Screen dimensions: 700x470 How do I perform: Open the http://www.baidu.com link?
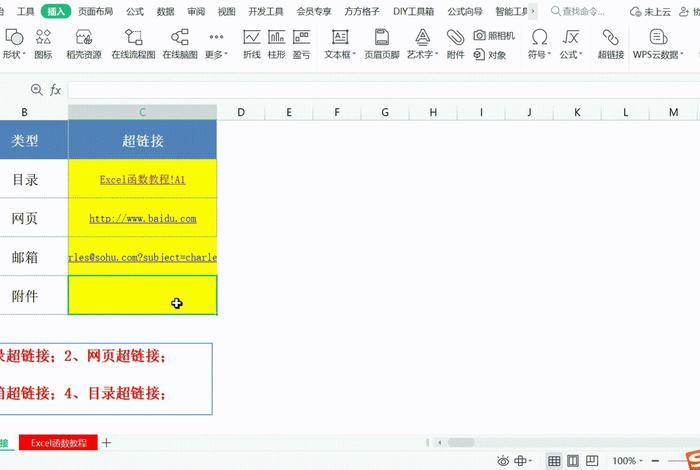143,219
